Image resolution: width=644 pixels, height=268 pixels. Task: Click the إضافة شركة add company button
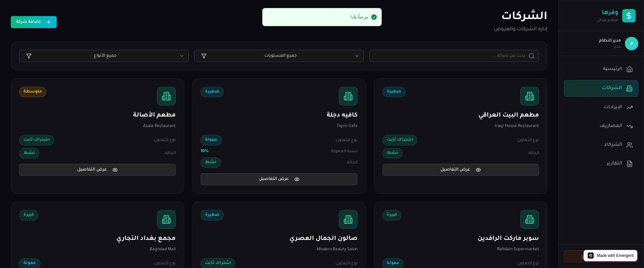[x=34, y=22]
